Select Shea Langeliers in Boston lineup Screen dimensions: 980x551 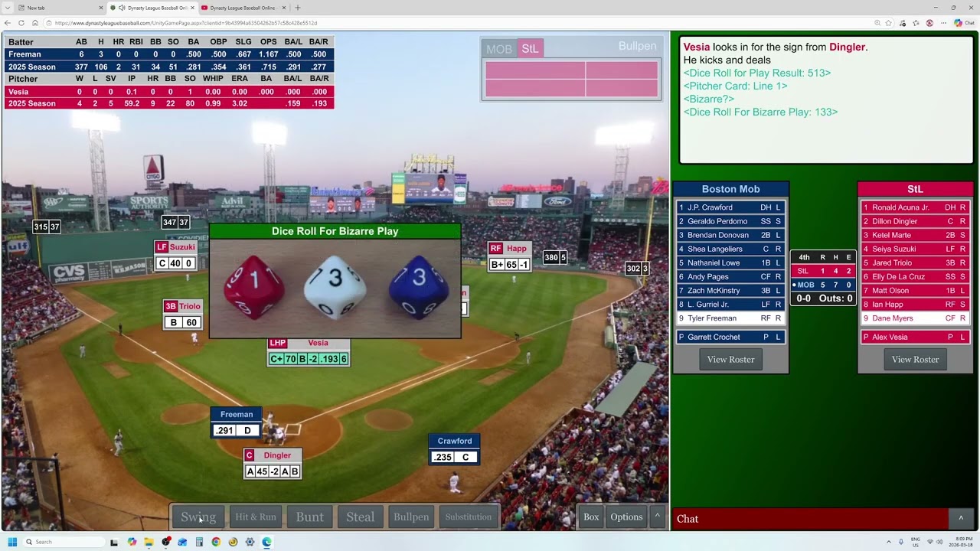tap(730, 249)
